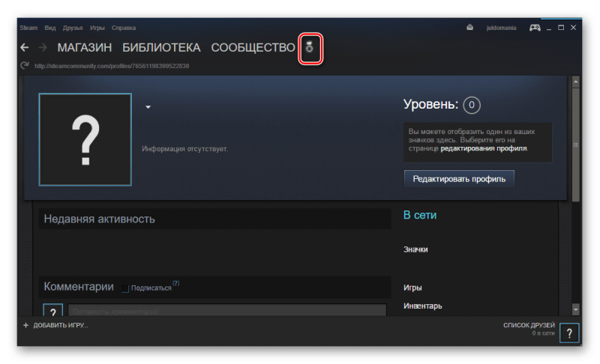Click the Недавняя активность heading
This screenshot has width=600, height=364.
click(x=99, y=219)
